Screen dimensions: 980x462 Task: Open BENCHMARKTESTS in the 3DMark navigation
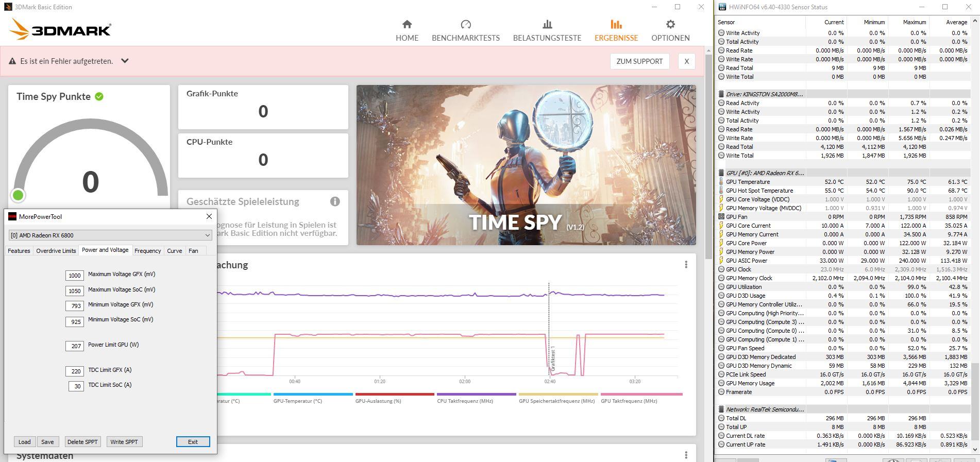[466, 30]
